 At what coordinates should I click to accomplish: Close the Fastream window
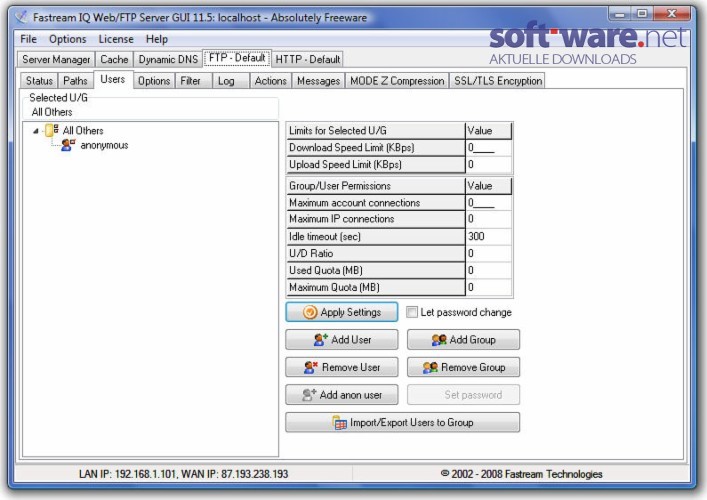pos(672,14)
